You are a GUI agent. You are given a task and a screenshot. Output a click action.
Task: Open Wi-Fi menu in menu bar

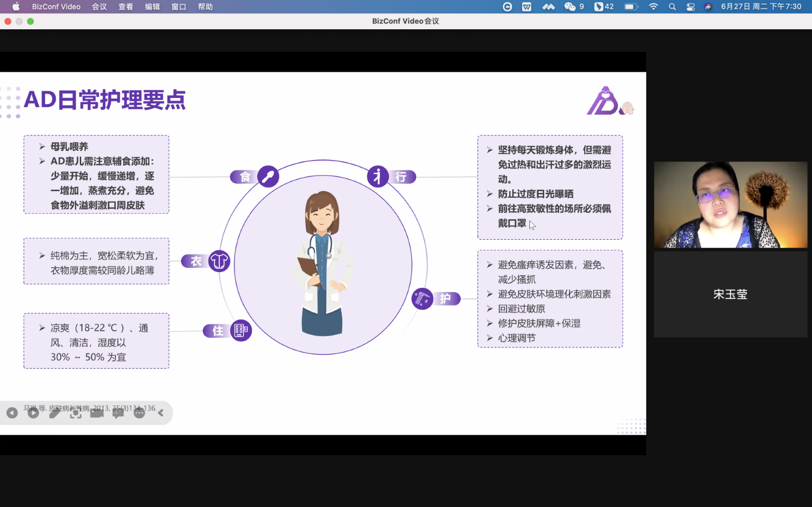(x=654, y=7)
